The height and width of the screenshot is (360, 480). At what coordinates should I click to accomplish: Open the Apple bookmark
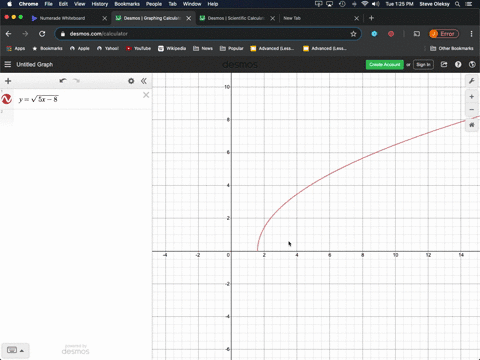[x=80, y=48]
